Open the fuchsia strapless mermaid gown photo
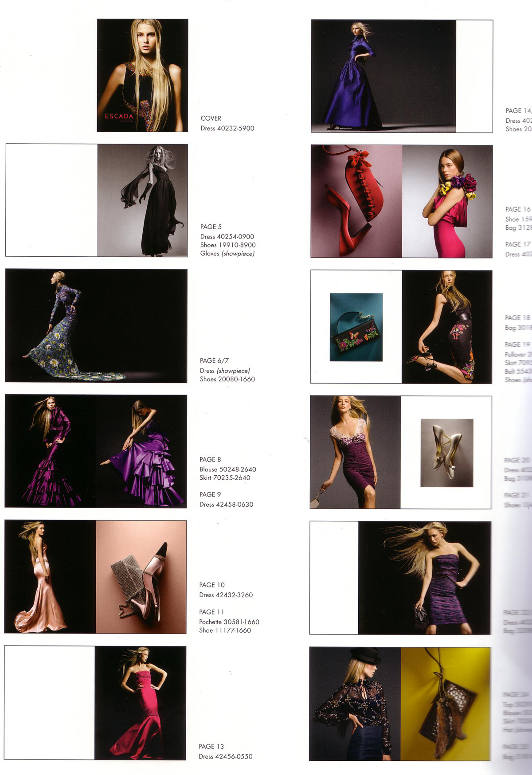Viewport: 532px width, 775px height. (x=140, y=703)
